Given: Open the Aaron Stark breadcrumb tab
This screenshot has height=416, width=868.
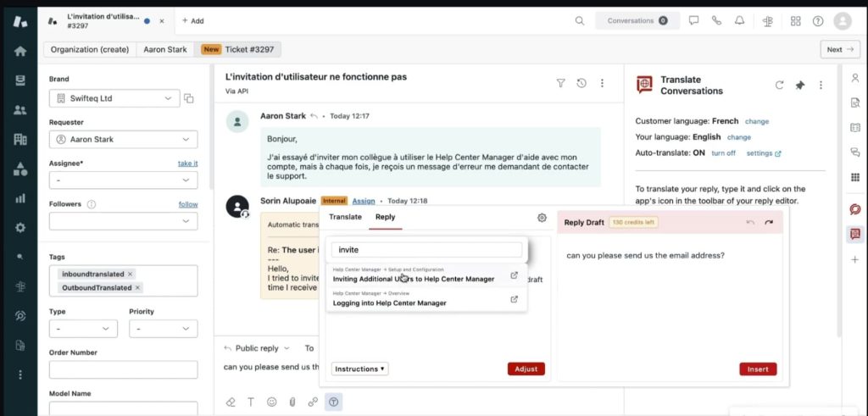Looking at the screenshot, I should click(x=165, y=49).
